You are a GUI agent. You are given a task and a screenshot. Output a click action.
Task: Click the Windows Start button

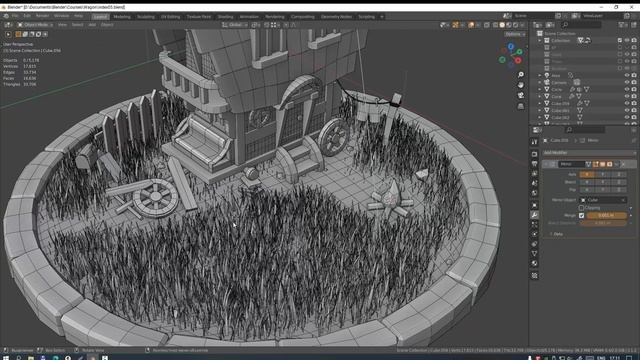click(x=6, y=358)
